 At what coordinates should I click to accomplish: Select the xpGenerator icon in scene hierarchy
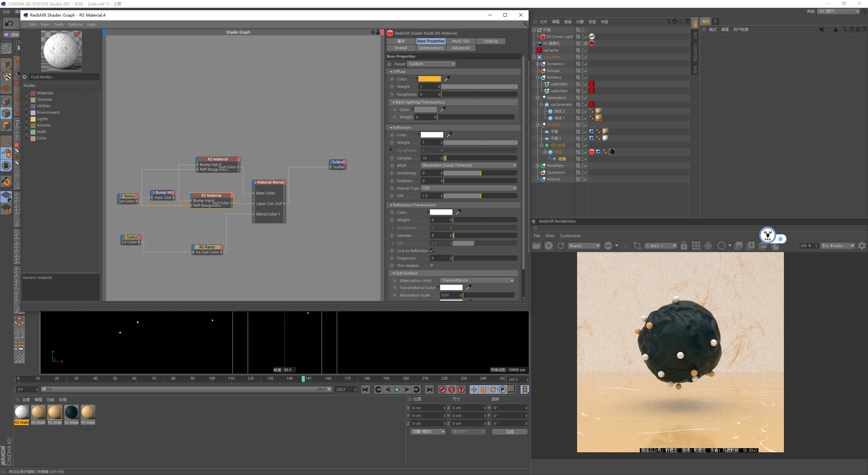tap(546, 104)
